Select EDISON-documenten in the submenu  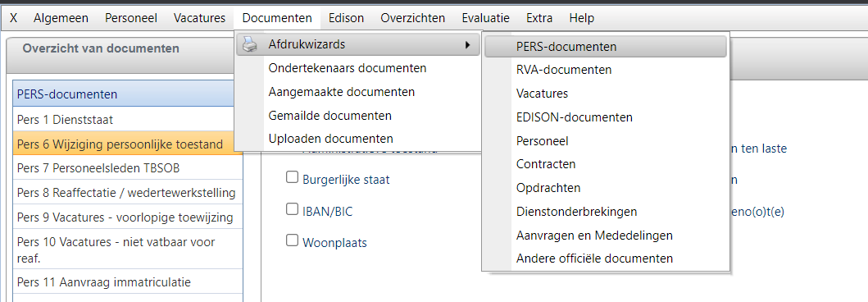pos(606,117)
